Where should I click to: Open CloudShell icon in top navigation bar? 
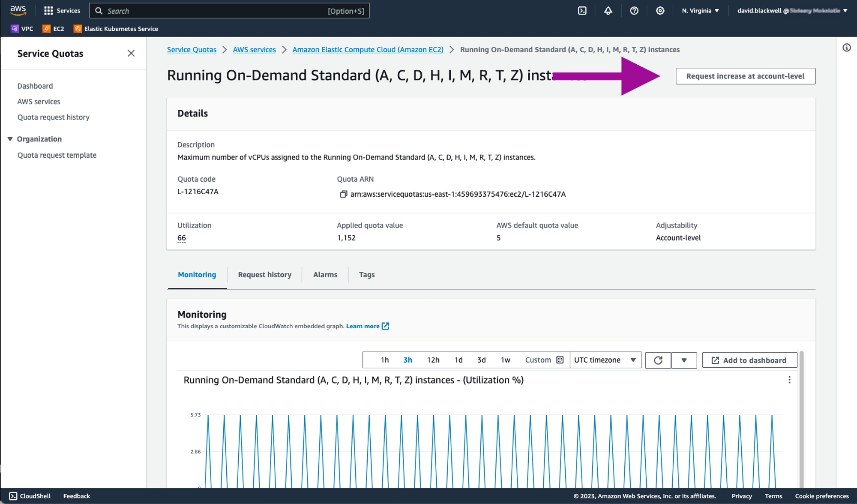582,11
